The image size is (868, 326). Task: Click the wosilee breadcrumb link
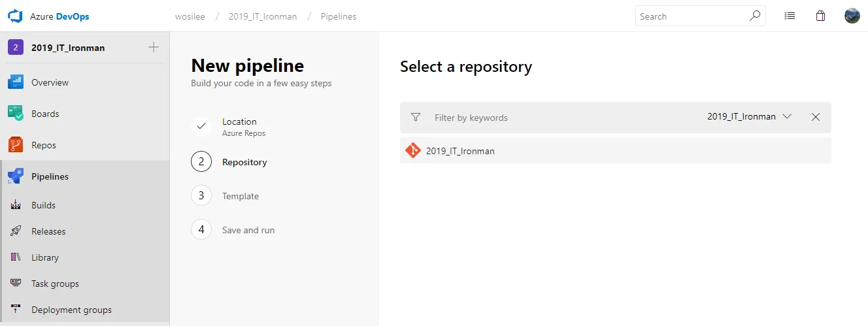pyautogui.click(x=190, y=16)
